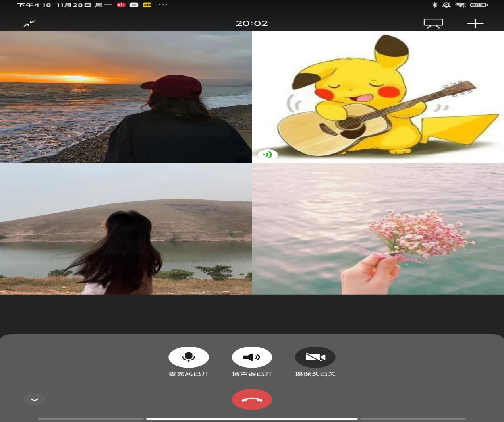Tap the green speaking indicator on the Pikachu tile
This screenshot has height=422, width=504.
tap(267, 155)
